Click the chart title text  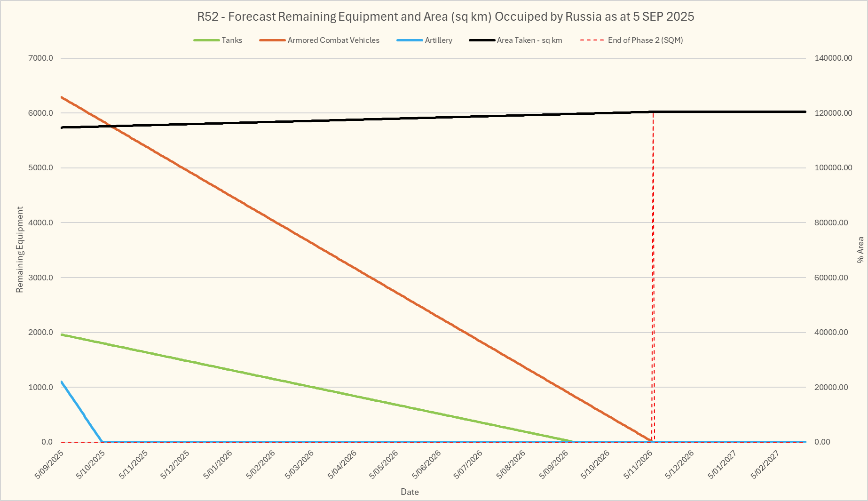coord(445,16)
